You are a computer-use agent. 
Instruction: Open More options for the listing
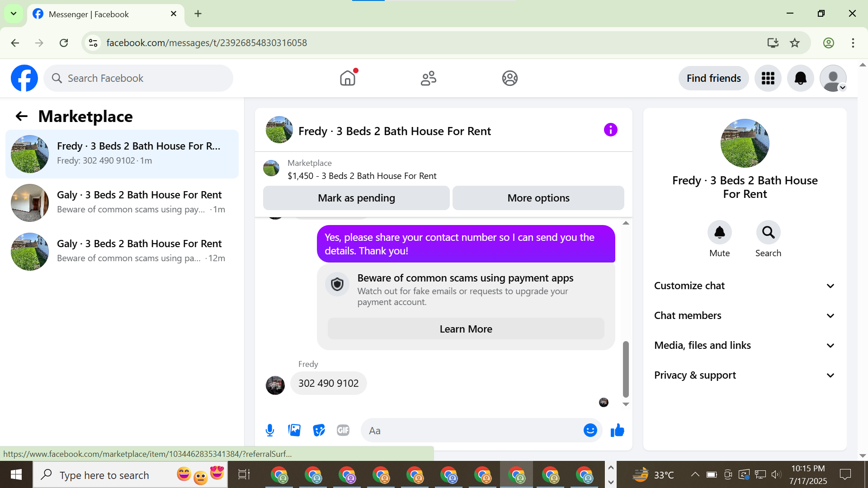point(538,198)
